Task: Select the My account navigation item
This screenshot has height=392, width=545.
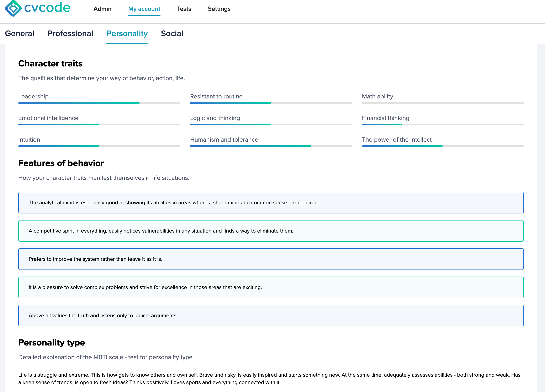Action: (144, 9)
